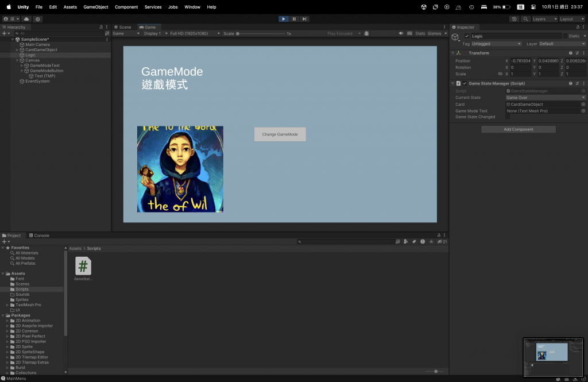
Task: Expand the CardGameObject node
Action: 17,50
